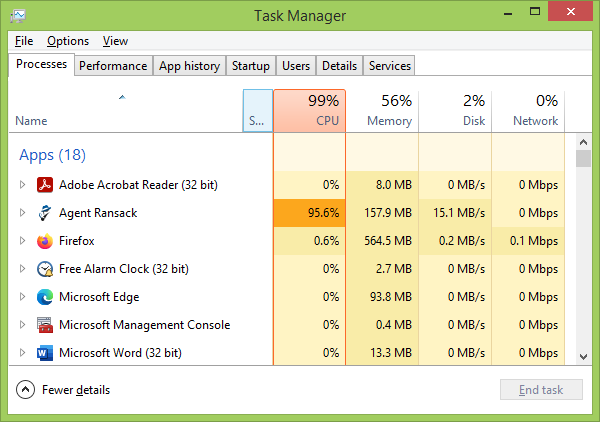Select the Microsoft Word icon
This screenshot has width=600, height=422.
point(45,353)
